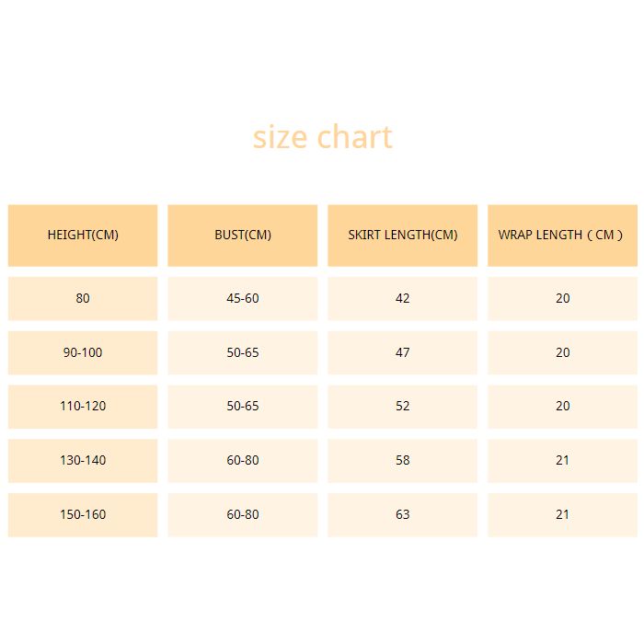Select the skirt length 52 cell
The height and width of the screenshot is (644, 644).
click(x=403, y=407)
